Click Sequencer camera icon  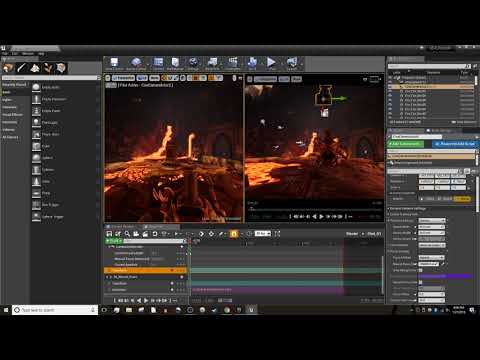coord(136,234)
